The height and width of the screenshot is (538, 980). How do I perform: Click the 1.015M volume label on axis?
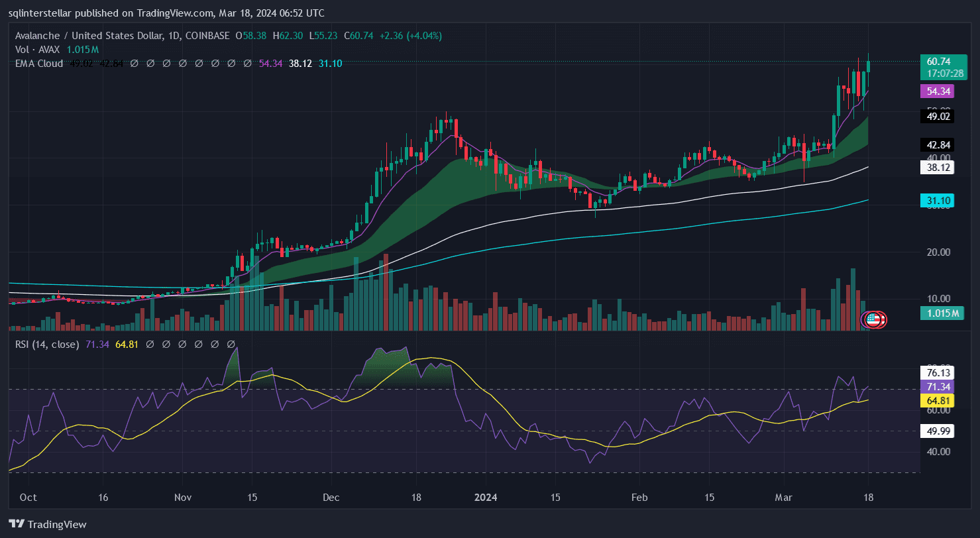(939, 313)
